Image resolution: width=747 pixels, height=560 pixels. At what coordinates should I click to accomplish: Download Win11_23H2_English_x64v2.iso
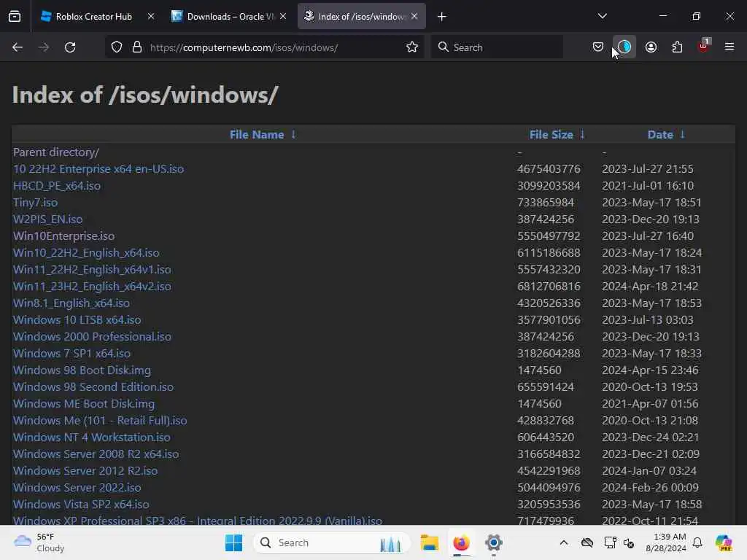coord(92,286)
